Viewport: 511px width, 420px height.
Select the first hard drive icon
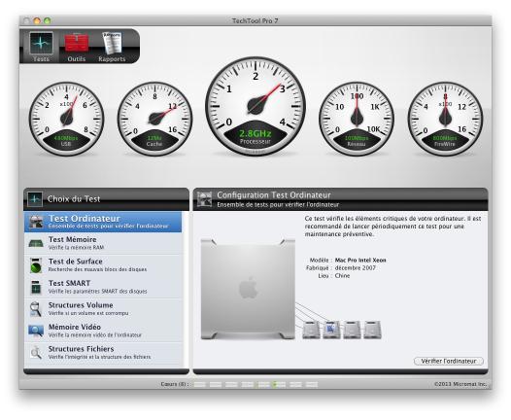(x=311, y=330)
